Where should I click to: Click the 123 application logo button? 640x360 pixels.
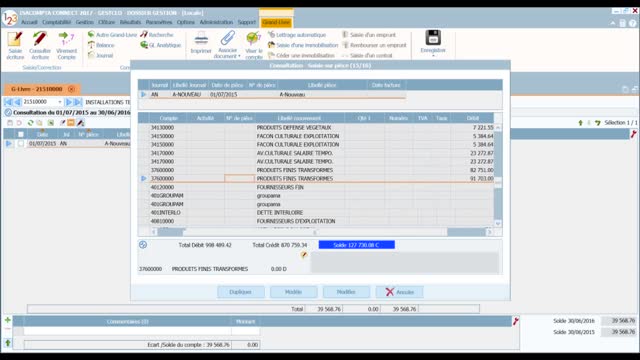pos(9,18)
